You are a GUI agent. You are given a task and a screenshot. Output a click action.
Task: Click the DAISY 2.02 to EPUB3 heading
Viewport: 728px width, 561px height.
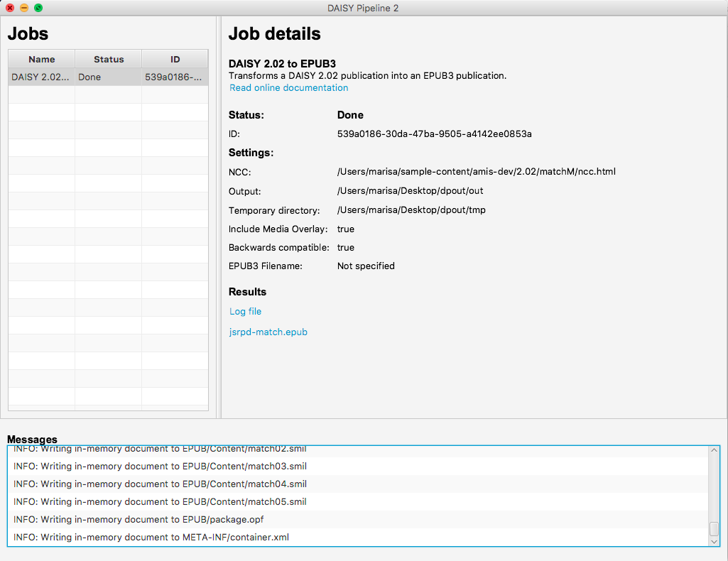282,64
